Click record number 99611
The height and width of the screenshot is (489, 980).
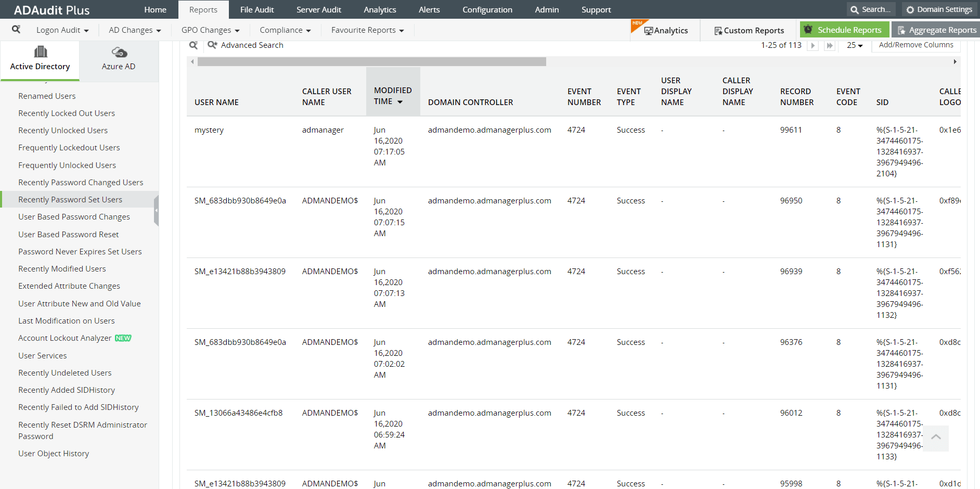click(791, 130)
